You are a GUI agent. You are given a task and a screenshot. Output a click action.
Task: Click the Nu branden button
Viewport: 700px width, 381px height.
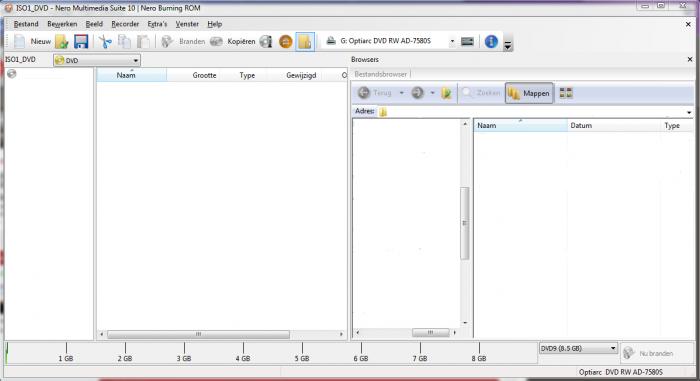click(657, 353)
